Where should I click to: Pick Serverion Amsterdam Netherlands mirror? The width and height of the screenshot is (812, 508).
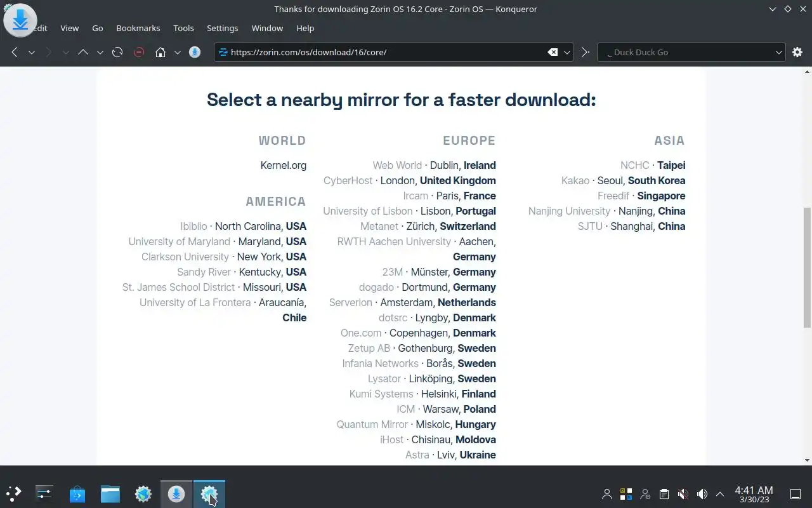(x=412, y=302)
